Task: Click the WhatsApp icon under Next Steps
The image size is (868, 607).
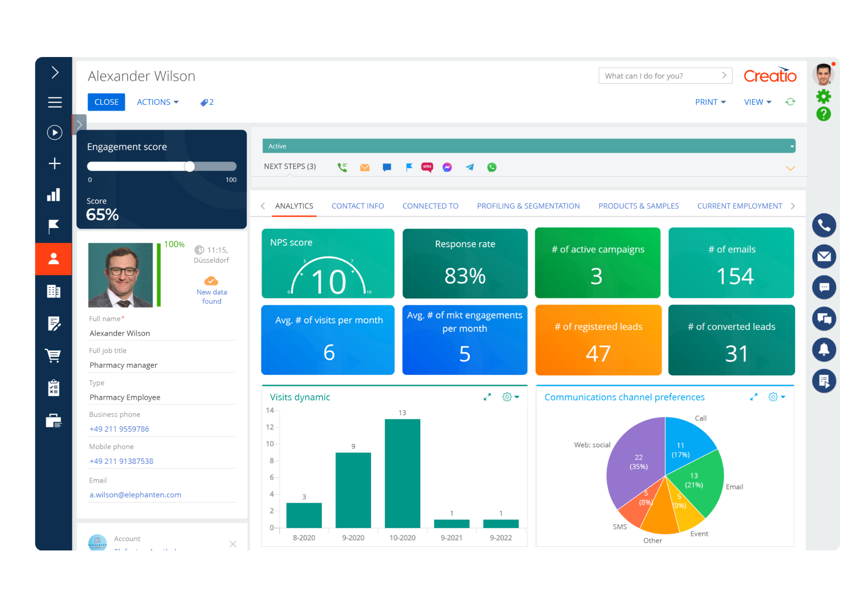Action: pos(492,167)
